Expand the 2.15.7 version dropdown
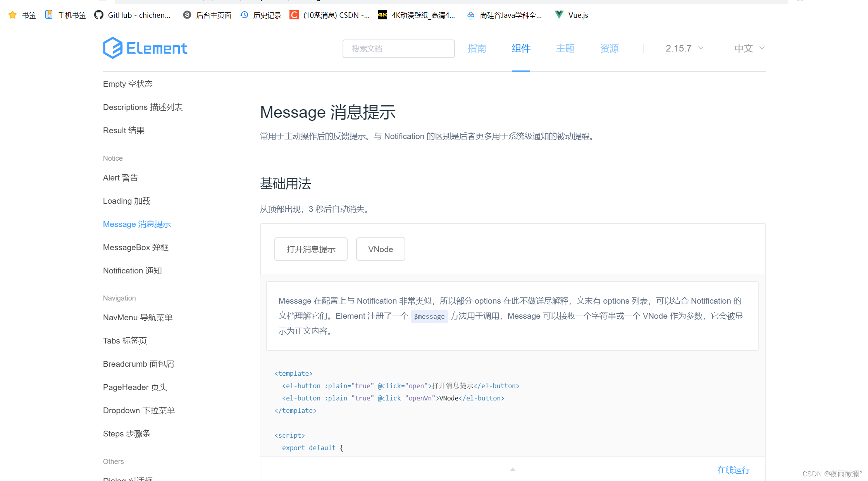The width and height of the screenshot is (868, 481). coord(684,48)
